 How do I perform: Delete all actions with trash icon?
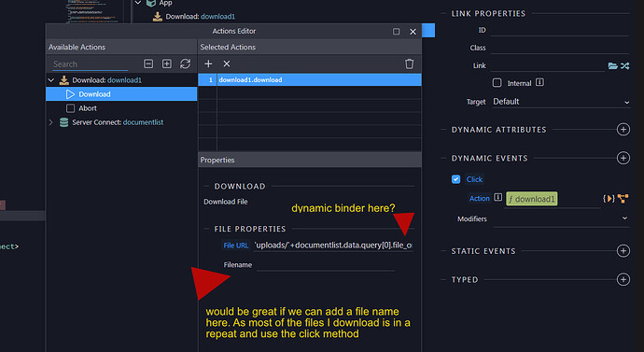(409, 63)
